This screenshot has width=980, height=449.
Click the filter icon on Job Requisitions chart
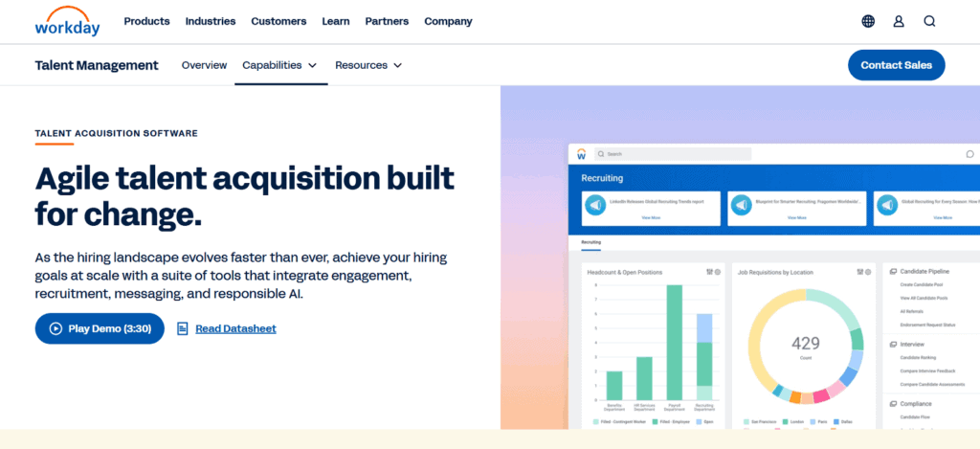point(858,272)
